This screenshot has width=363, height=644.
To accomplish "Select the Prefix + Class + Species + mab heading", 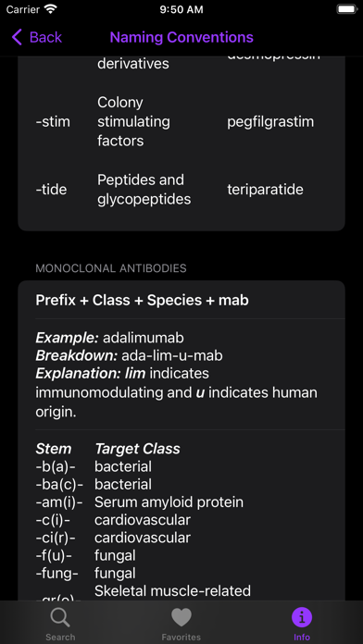I will point(143,300).
